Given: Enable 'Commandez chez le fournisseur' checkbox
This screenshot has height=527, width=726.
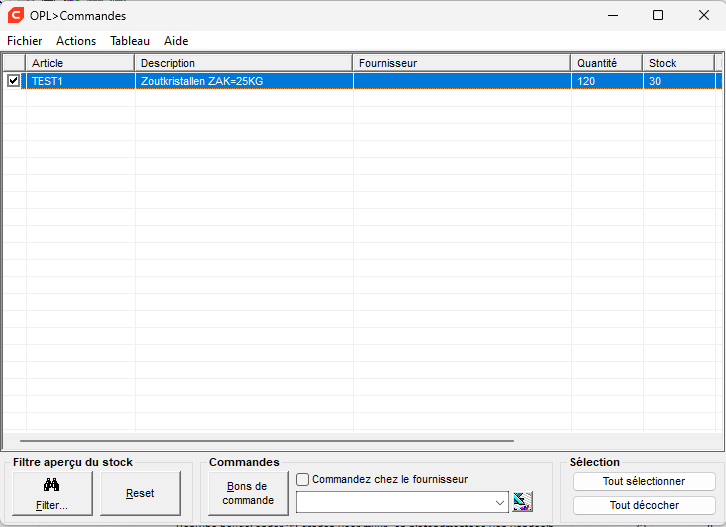Looking at the screenshot, I should point(302,479).
